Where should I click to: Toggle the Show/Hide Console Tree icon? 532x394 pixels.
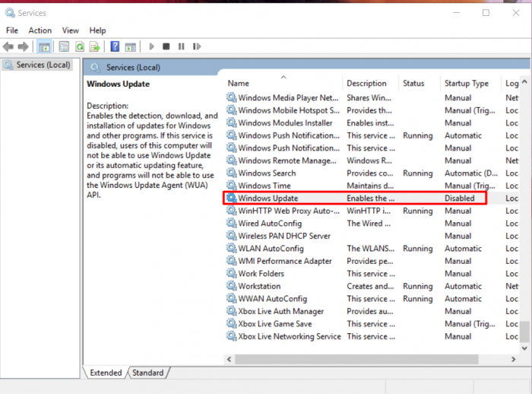click(x=44, y=46)
